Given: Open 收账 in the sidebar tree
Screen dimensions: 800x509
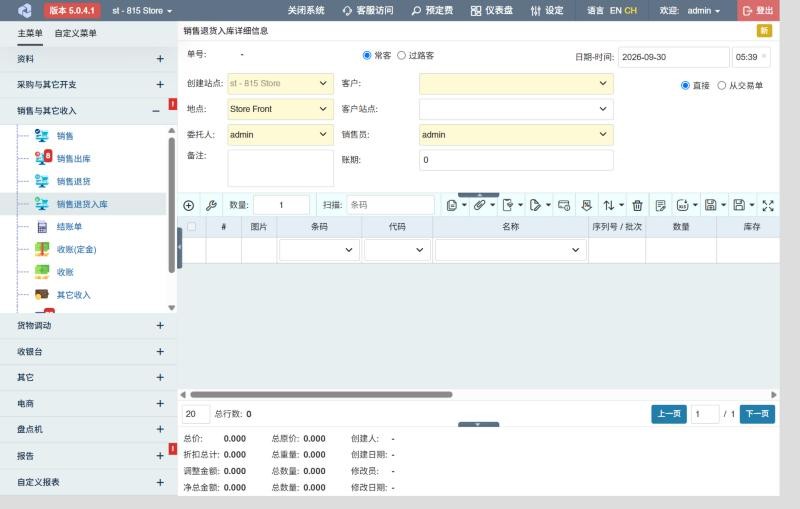Looking at the screenshot, I should [x=65, y=272].
